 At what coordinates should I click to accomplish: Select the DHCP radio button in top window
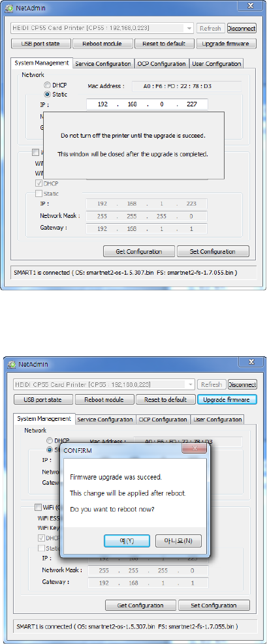(x=47, y=85)
